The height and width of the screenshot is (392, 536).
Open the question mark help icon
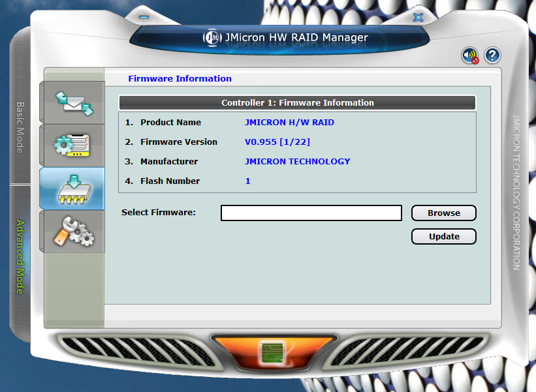click(492, 55)
